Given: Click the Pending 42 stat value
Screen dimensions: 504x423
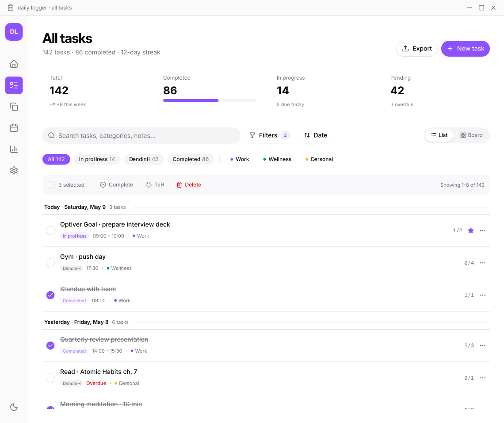Looking at the screenshot, I should coord(397,90).
